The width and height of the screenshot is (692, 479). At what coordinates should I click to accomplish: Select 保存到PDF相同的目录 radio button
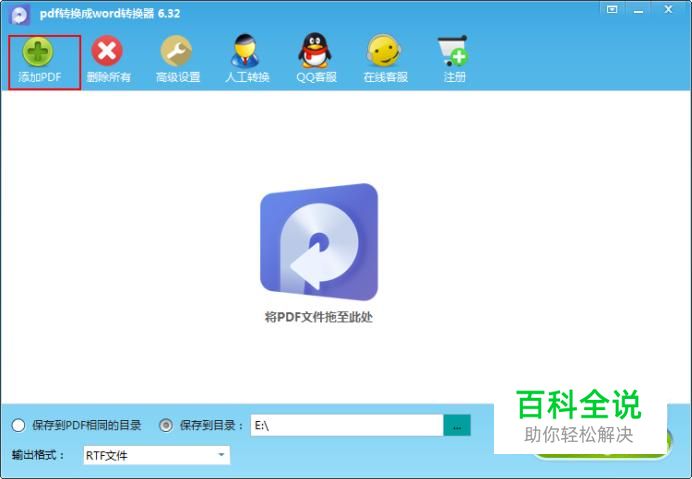coord(19,426)
